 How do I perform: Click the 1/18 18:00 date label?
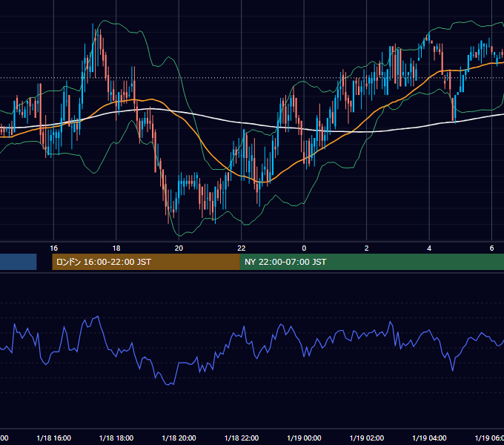click(x=116, y=438)
